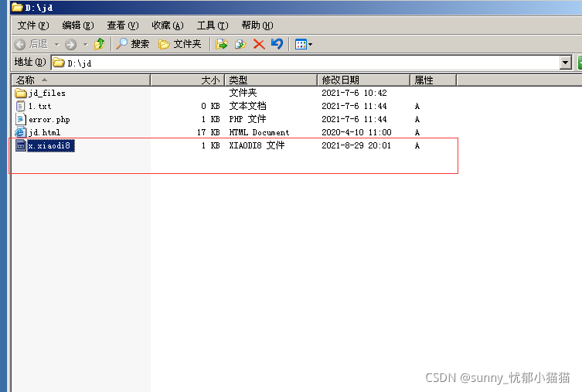
Task: Click the HTML Document type cell
Action: click(x=259, y=132)
